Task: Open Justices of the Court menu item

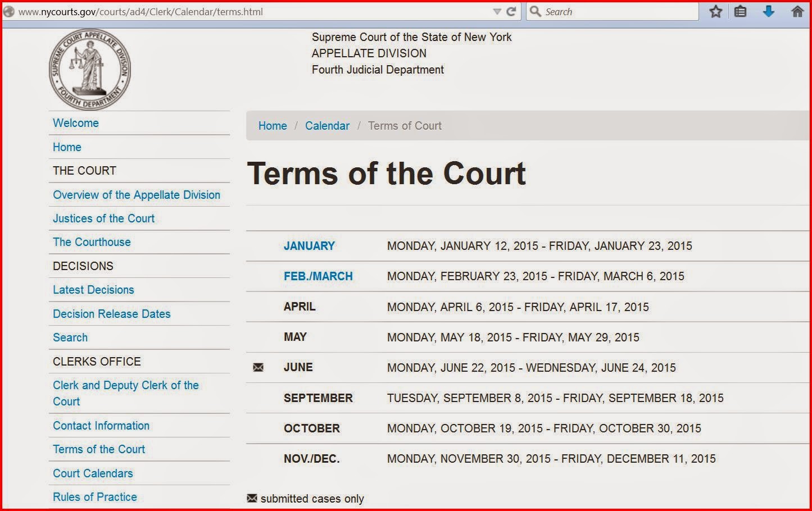Action: coord(103,218)
